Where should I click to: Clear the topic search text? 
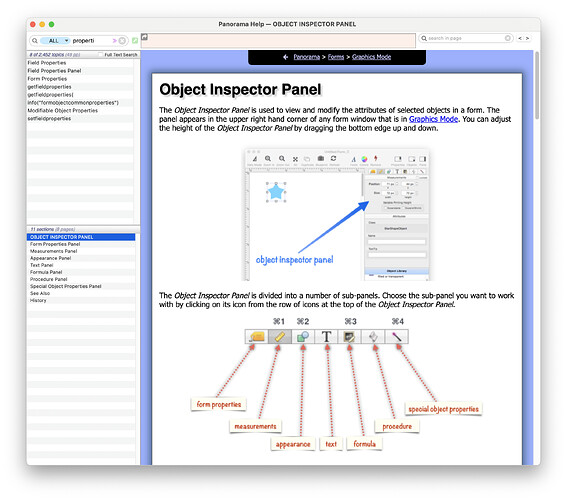pyautogui.click(x=122, y=41)
